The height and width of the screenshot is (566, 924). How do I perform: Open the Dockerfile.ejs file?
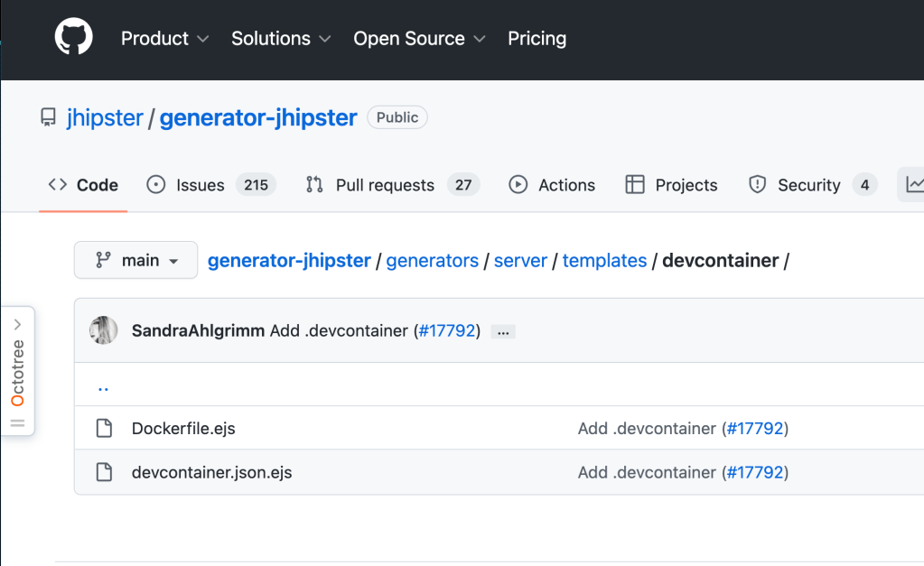click(x=183, y=429)
